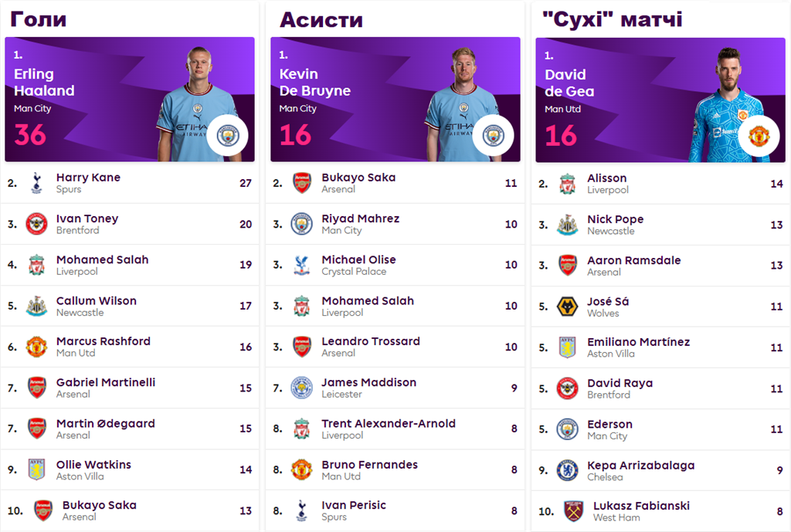Click Aston Villa crest beside Emiliano Martínez
791x532 pixels.
(567, 347)
